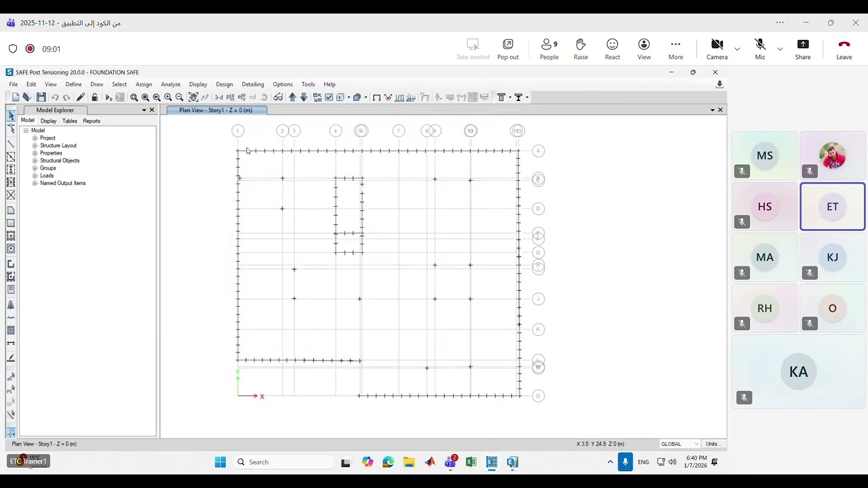This screenshot has width=868, height=488.
Task: Click the grid mesh tool in side toolbar
Action: [x=11, y=330]
